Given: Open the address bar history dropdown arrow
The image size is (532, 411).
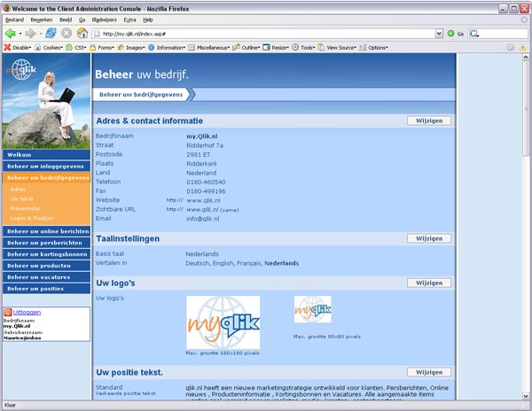Looking at the screenshot, I should (438, 33).
